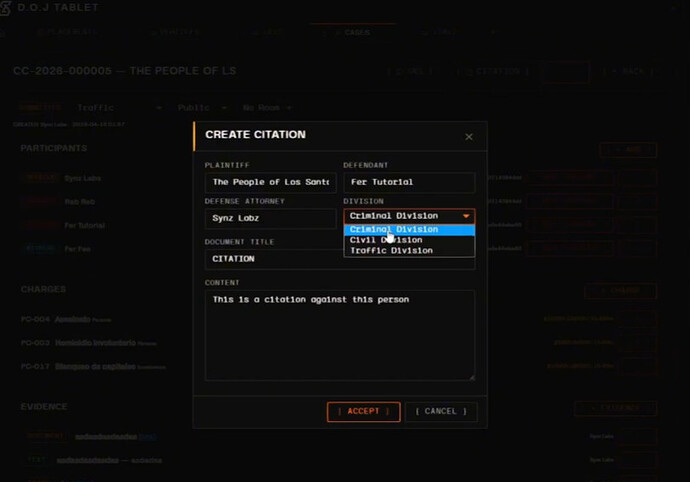The image size is (690, 482).
Task: Click the Document Title field CITATION
Action: (340, 259)
